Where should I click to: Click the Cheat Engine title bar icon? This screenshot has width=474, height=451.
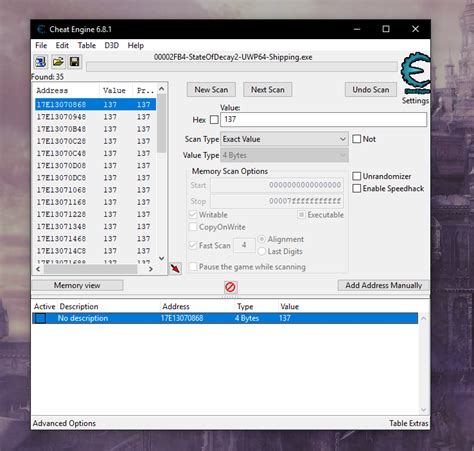pos(41,29)
